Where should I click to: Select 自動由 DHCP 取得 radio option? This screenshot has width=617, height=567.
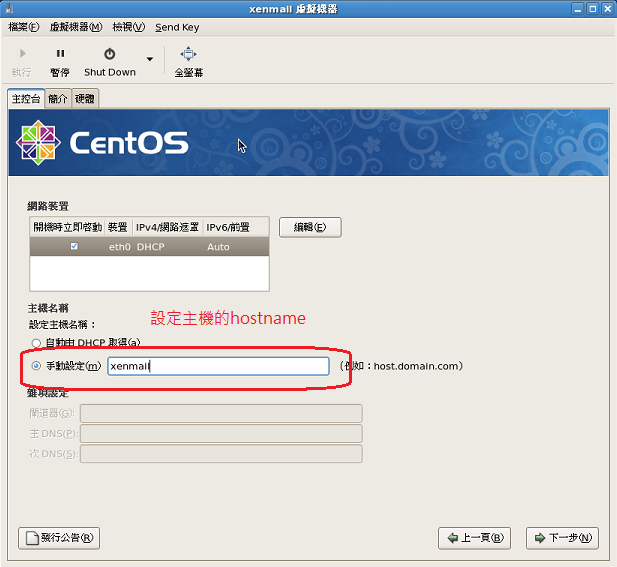[x=36, y=343]
